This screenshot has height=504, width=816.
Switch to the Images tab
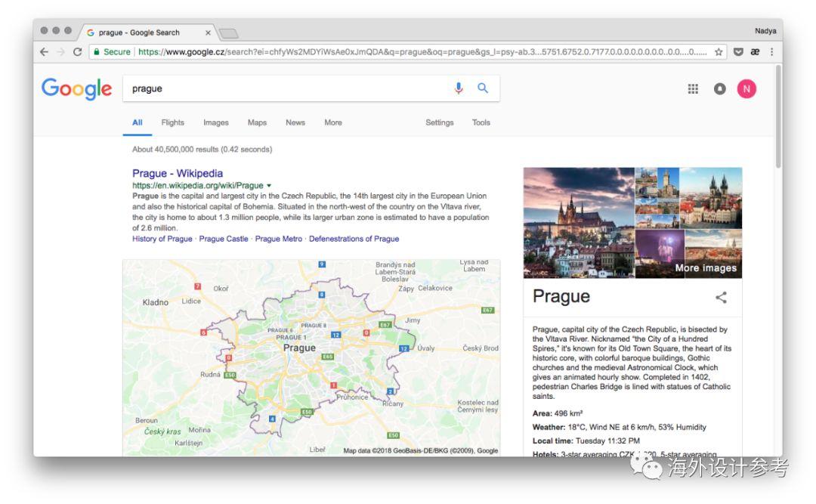[x=216, y=122]
